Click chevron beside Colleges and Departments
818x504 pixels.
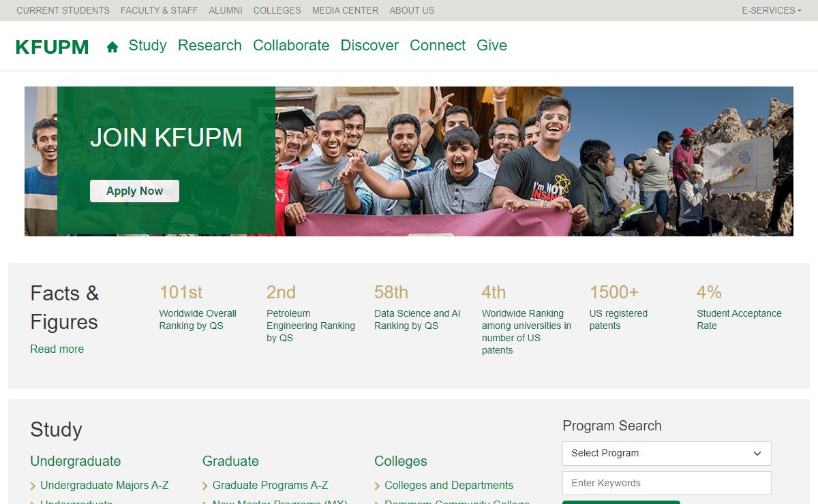(x=378, y=486)
